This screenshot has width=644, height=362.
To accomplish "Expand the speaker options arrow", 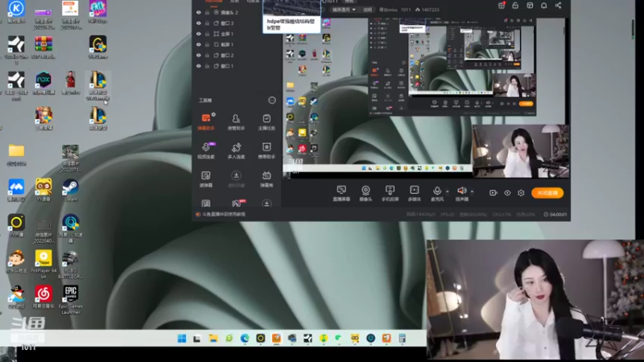I will [472, 191].
